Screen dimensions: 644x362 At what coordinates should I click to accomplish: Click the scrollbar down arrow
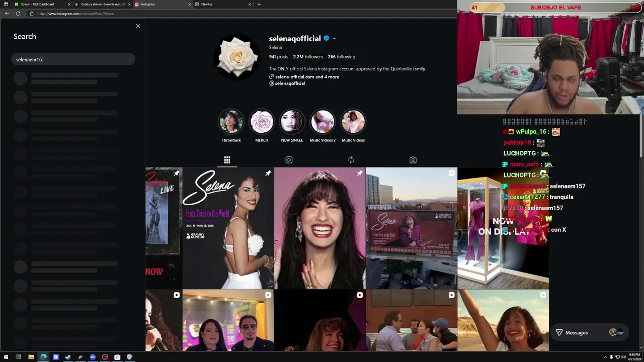pyautogui.click(x=641, y=349)
